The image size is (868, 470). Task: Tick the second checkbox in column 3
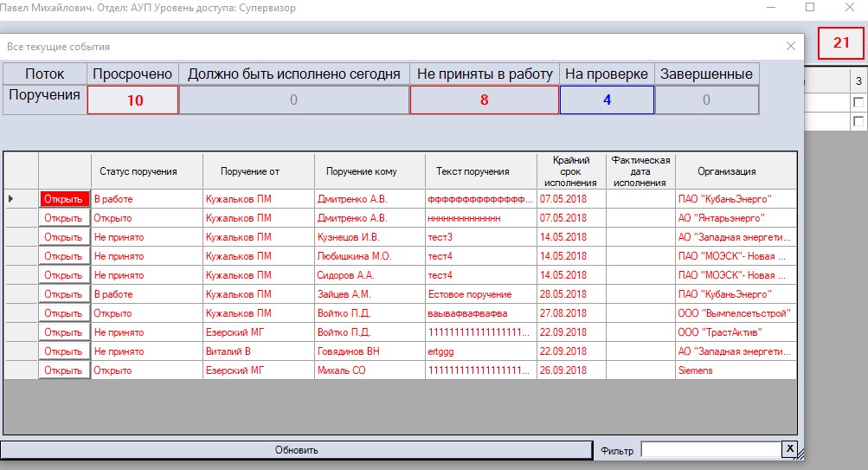pos(858,122)
